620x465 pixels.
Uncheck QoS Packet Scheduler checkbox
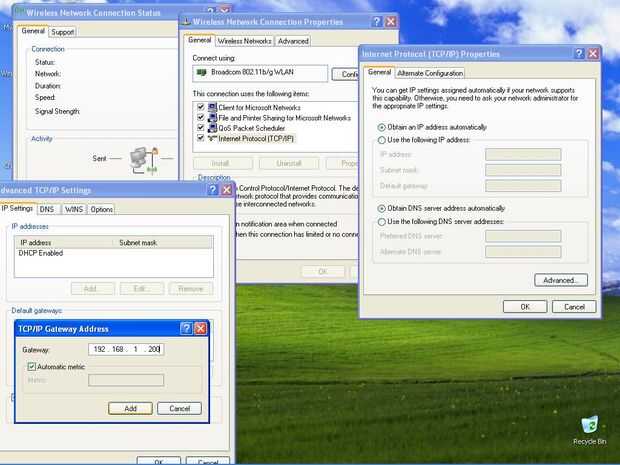point(200,128)
